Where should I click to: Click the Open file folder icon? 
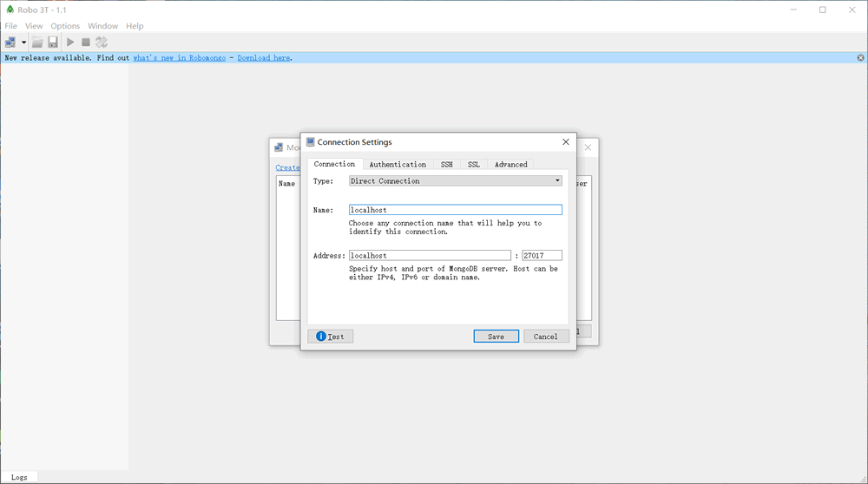click(x=37, y=42)
